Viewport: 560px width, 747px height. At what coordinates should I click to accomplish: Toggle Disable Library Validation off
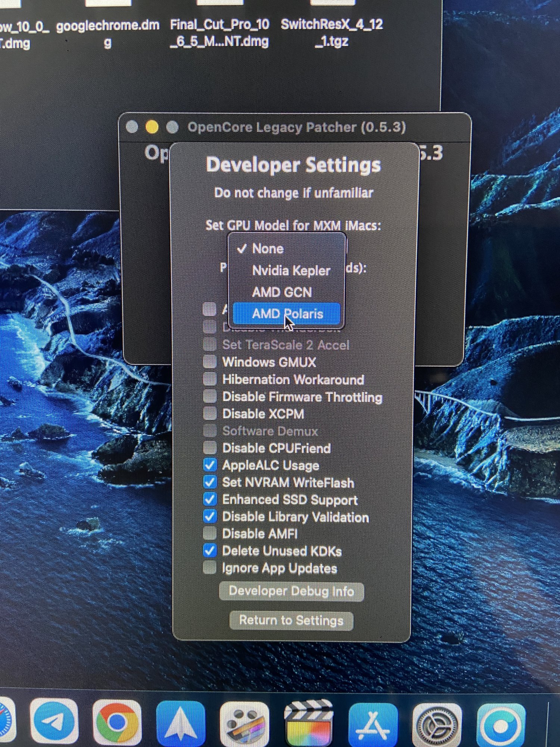pyautogui.click(x=210, y=516)
